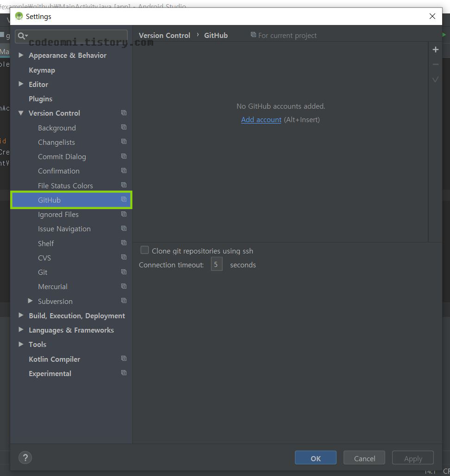The image size is (450, 476).
Task: Click project-level icon beside Ignored Files
Action: coord(124,214)
